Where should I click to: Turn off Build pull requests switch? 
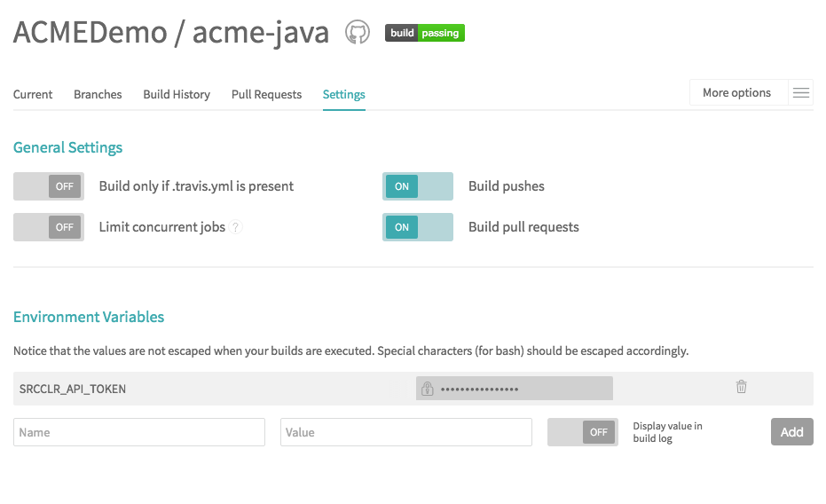click(x=418, y=227)
